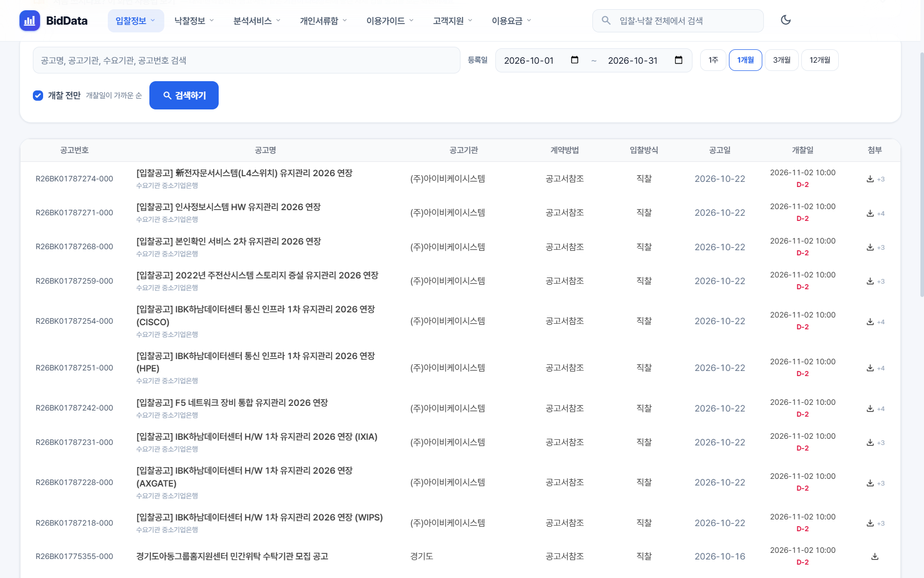Image resolution: width=924 pixels, height=578 pixels.
Task: Click the page vertical scrollbar
Action: [x=921, y=175]
